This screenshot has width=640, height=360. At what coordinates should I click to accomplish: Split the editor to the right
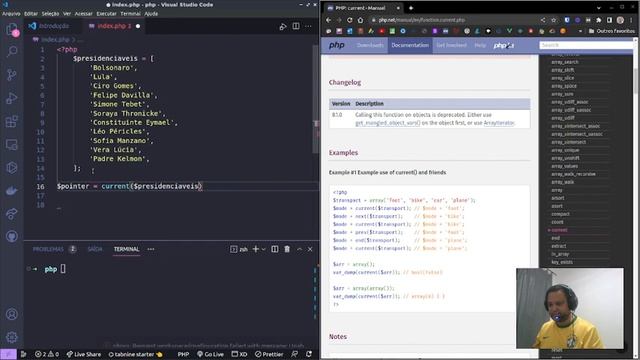click(x=296, y=27)
